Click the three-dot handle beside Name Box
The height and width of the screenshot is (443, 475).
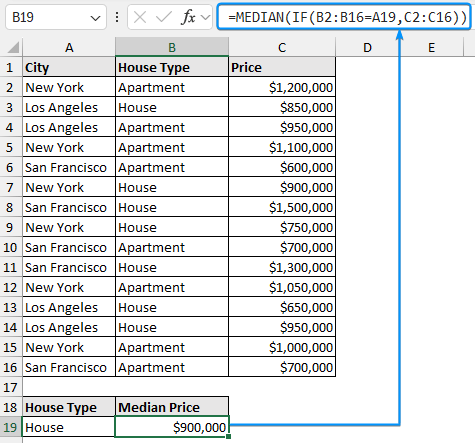(x=117, y=17)
